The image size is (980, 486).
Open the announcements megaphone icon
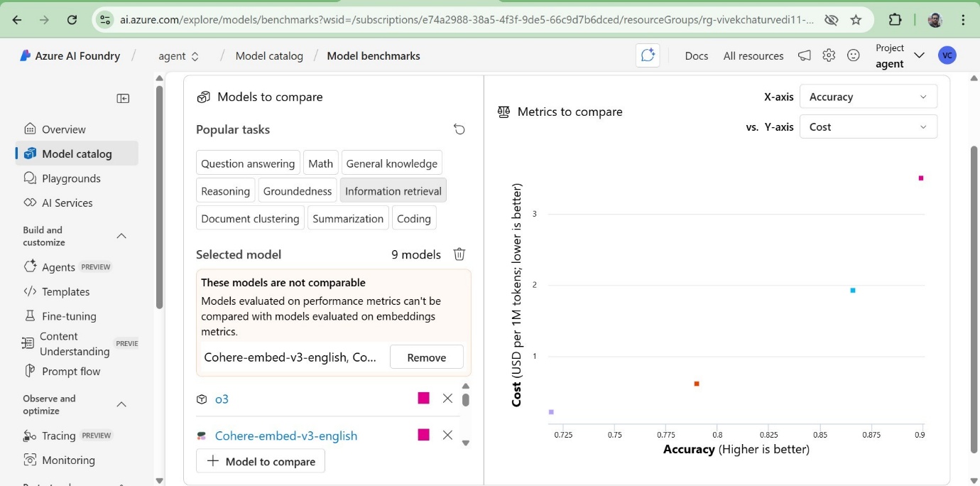805,55
